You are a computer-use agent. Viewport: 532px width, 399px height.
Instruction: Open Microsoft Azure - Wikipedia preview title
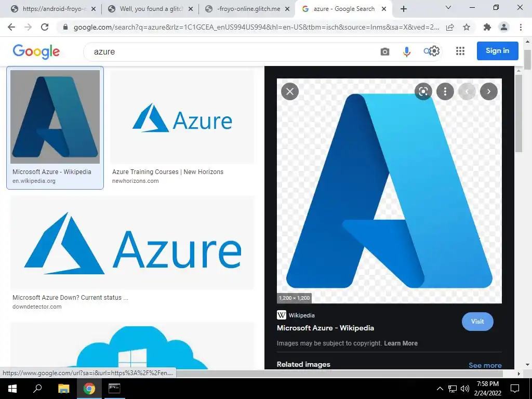[325, 328]
